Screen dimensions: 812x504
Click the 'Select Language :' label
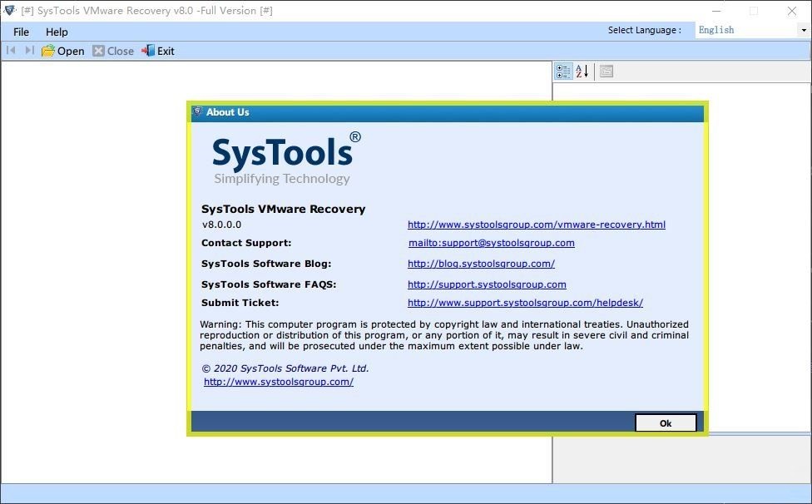pyautogui.click(x=644, y=30)
